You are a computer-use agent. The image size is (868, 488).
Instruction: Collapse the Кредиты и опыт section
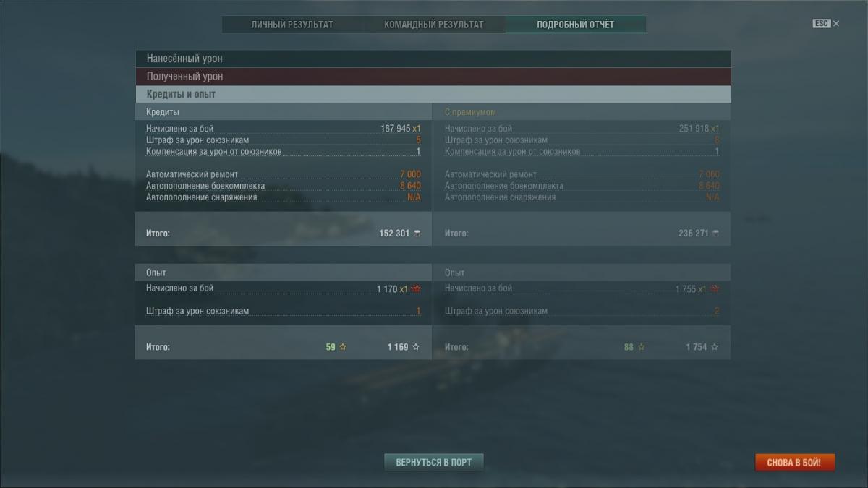point(433,94)
